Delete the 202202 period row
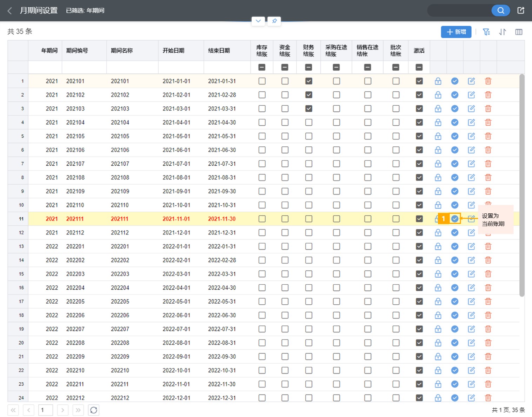Image resolution: width=532 pixels, height=417 pixels. (x=488, y=260)
